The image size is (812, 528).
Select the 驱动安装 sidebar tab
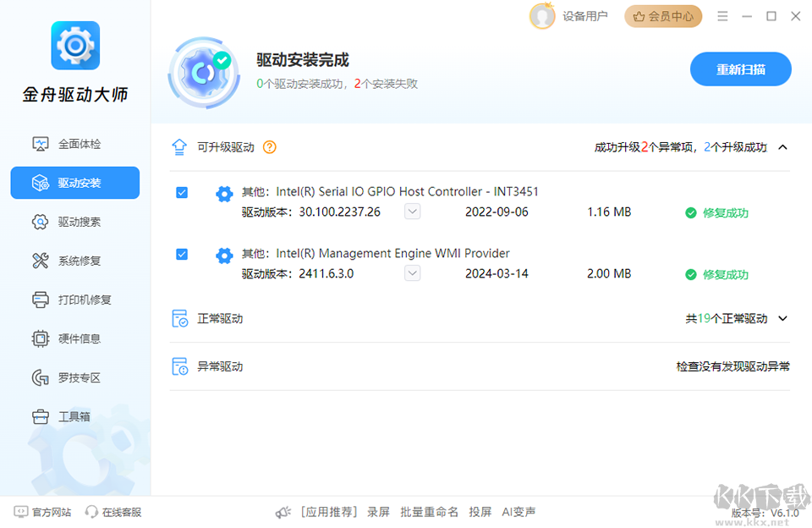pyautogui.click(x=75, y=183)
